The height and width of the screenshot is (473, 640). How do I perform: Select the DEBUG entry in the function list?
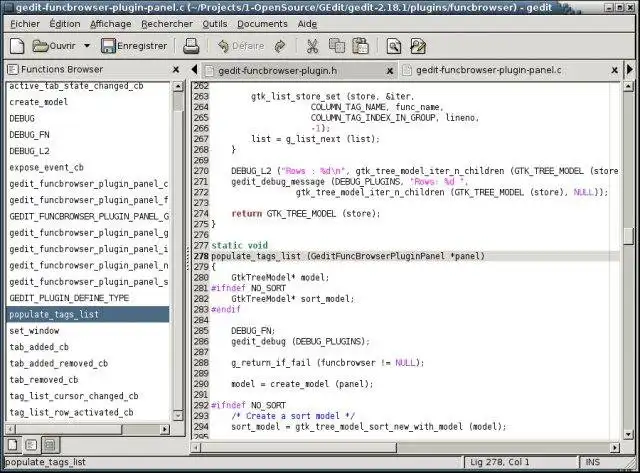tap(88, 118)
